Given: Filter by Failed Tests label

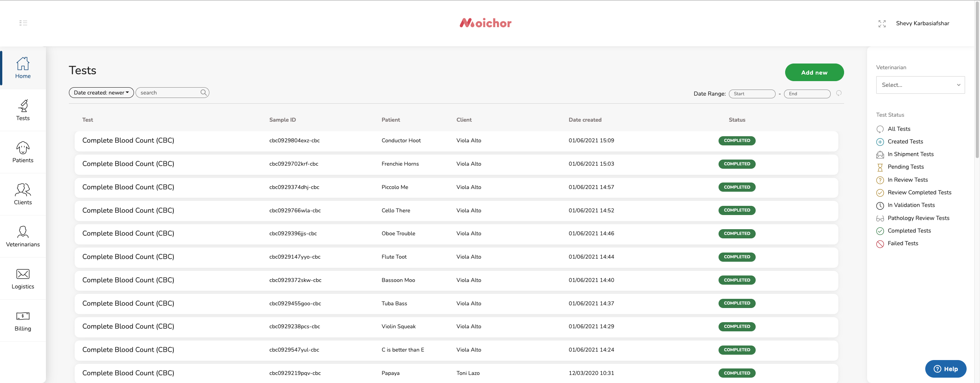Looking at the screenshot, I should click(903, 243).
